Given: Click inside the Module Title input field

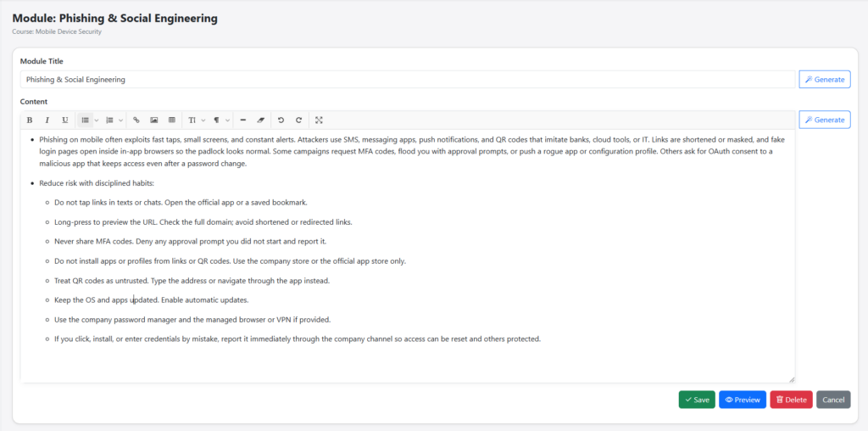Looking at the screenshot, I should click(407, 80).
